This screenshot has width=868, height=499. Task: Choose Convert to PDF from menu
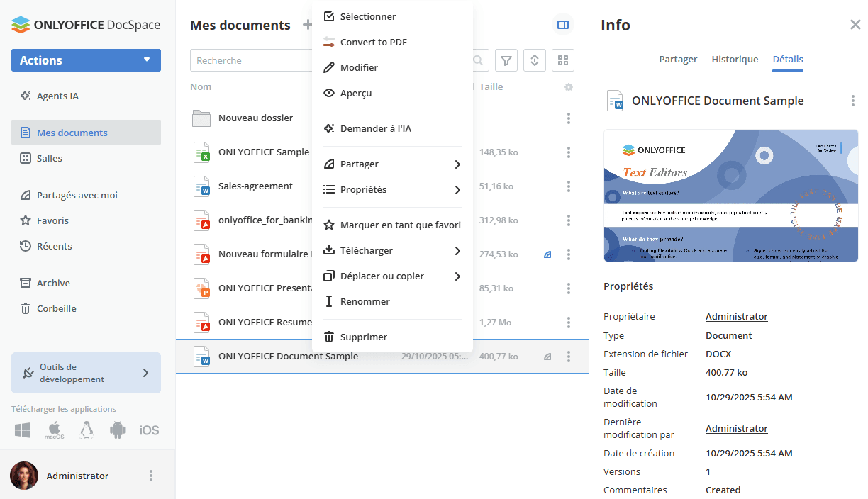[x=374, y=42]
